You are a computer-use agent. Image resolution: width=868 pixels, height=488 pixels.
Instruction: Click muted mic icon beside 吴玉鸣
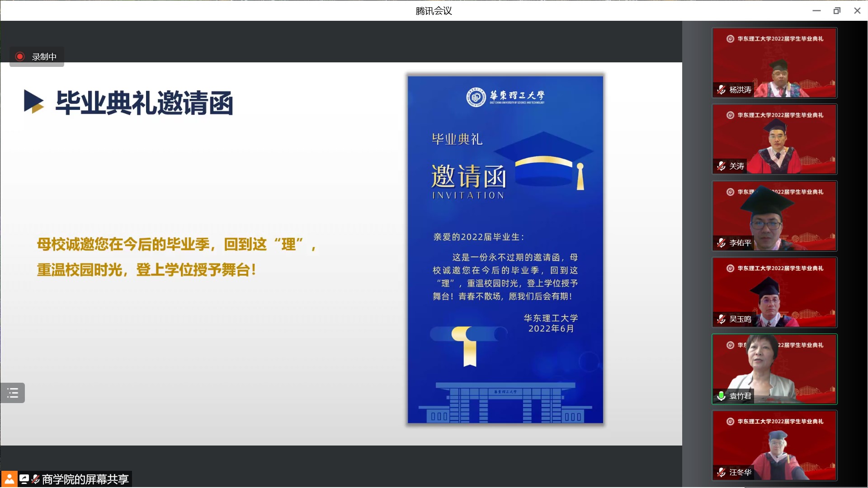722,319
